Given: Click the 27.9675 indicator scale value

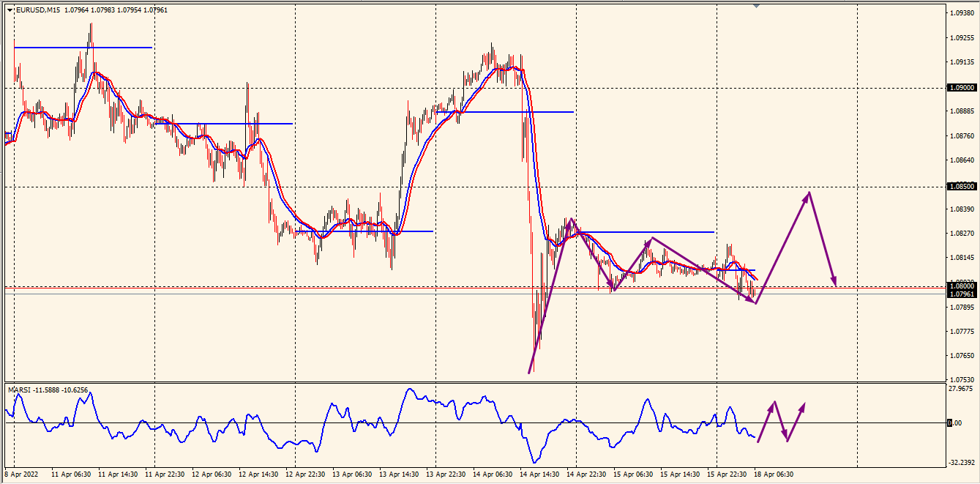Looking at the screenshot, I should [x=962, y=389].
